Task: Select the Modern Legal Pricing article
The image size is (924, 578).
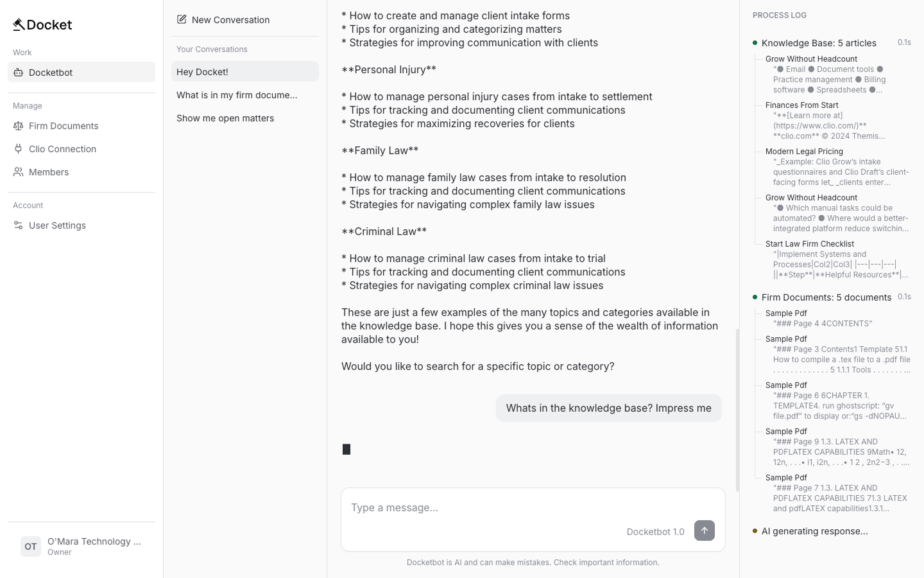Action: (x=804, y=152)
